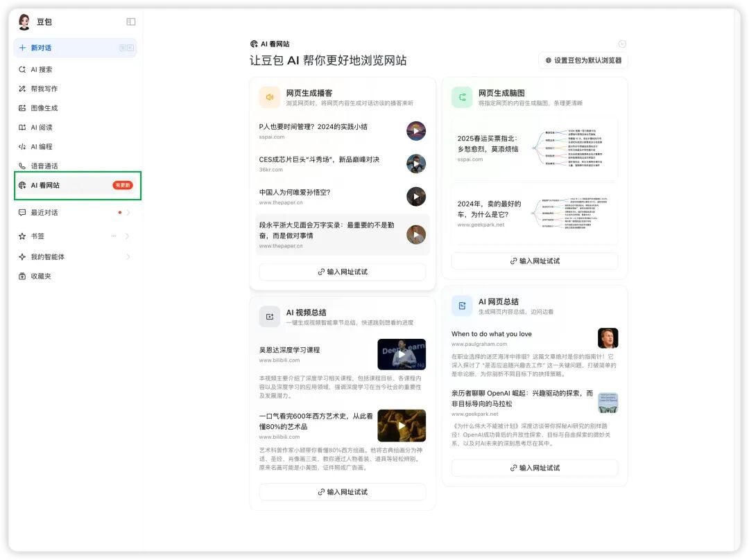Click the 语音通话 phone icon
The image size is (749, 560).
point(22,166)
